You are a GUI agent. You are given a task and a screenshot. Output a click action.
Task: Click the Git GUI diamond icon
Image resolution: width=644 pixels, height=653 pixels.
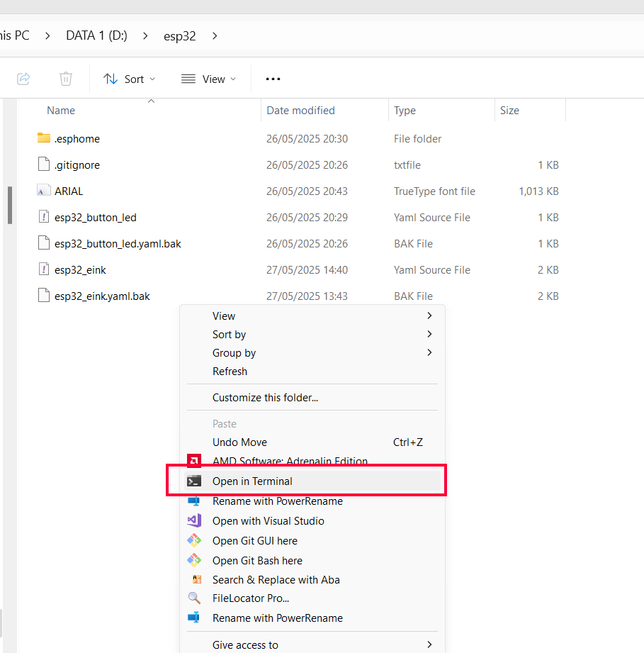(194, 540)
